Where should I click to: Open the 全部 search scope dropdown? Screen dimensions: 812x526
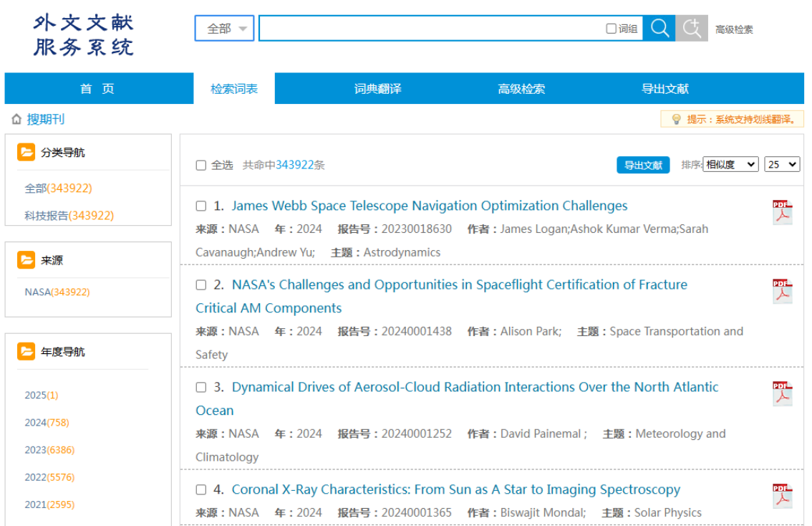point(224,29)
